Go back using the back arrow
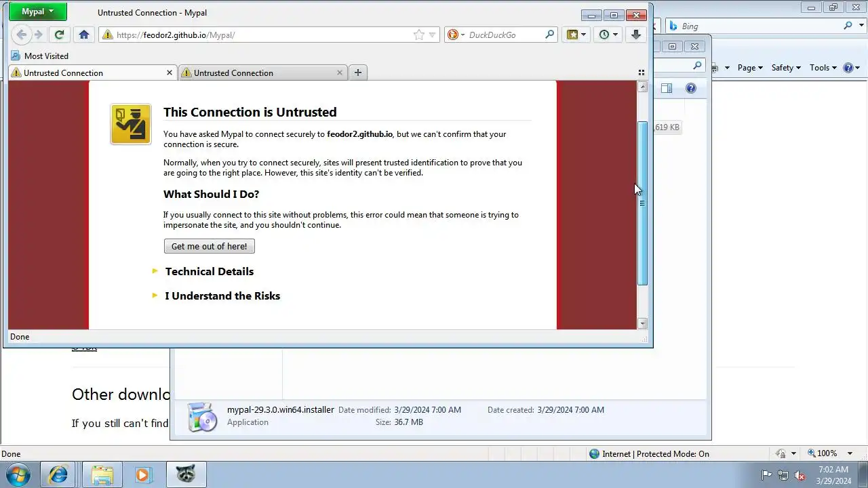868x488 pixels. [21, 35]
